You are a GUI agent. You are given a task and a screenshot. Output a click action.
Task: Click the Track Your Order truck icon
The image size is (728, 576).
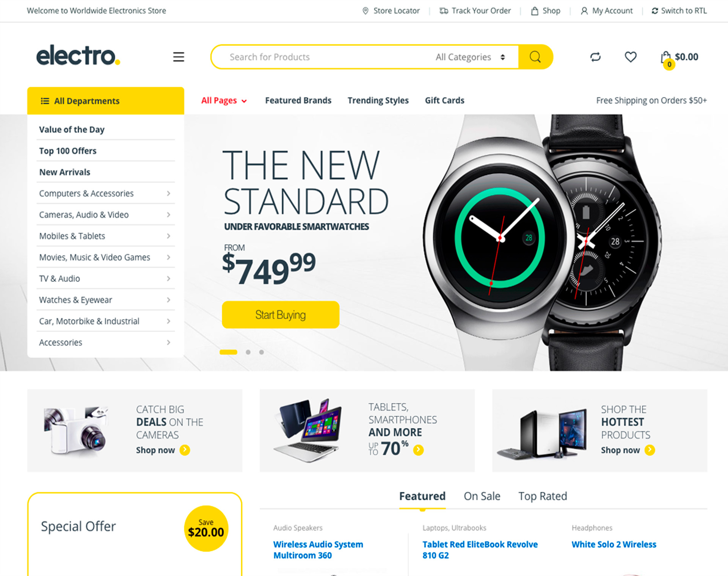(x=444, y=11)
